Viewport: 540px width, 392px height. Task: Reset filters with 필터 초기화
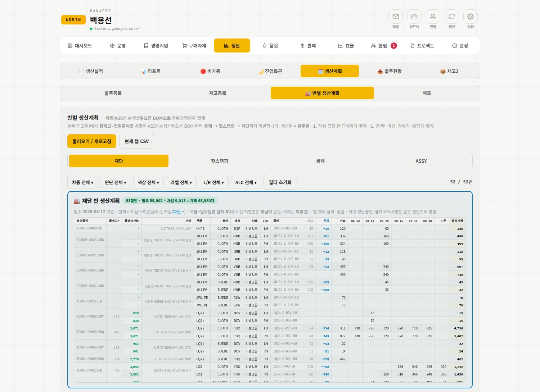280,182
